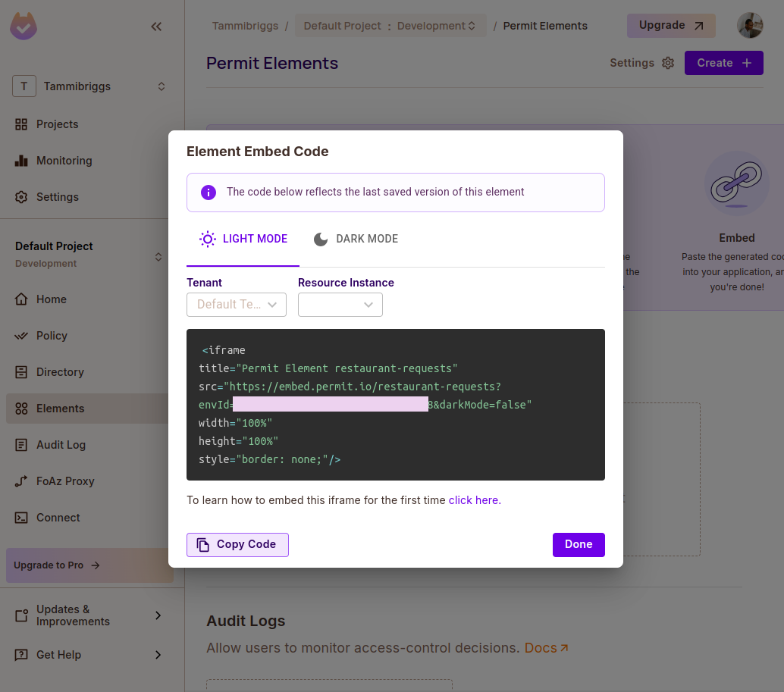Go to Monitoring in the sidebar

[x=64, y=161]
